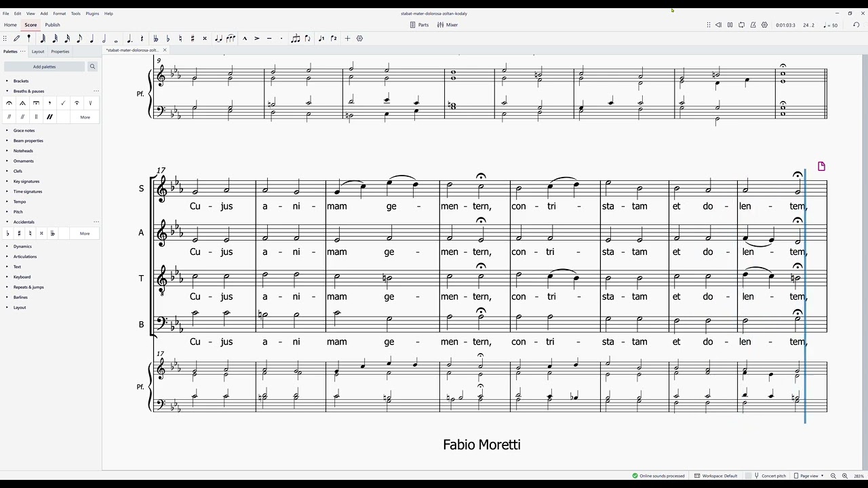Switch to voice 1

tap(321, 39)
